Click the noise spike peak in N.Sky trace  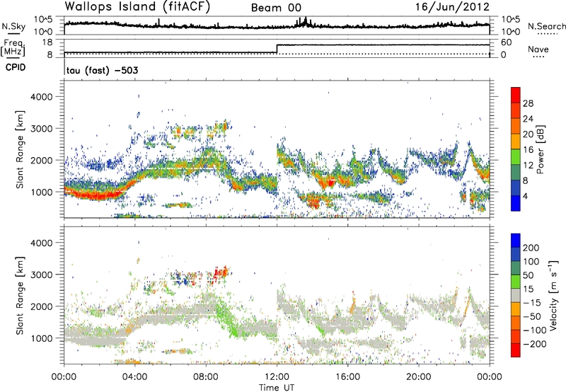coord(306,19)
